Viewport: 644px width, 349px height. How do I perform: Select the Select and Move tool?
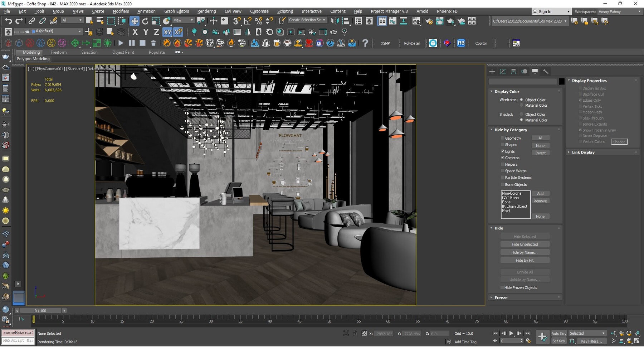(134, 21)
